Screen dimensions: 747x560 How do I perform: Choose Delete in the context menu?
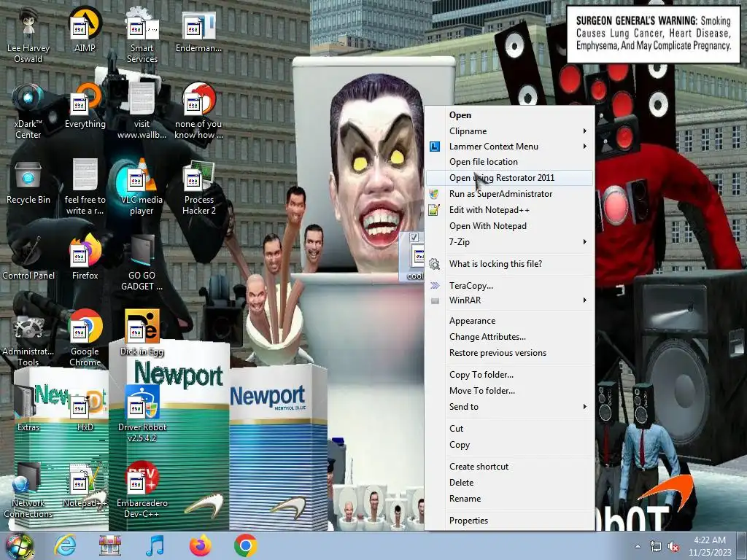(x=508, y=483)
